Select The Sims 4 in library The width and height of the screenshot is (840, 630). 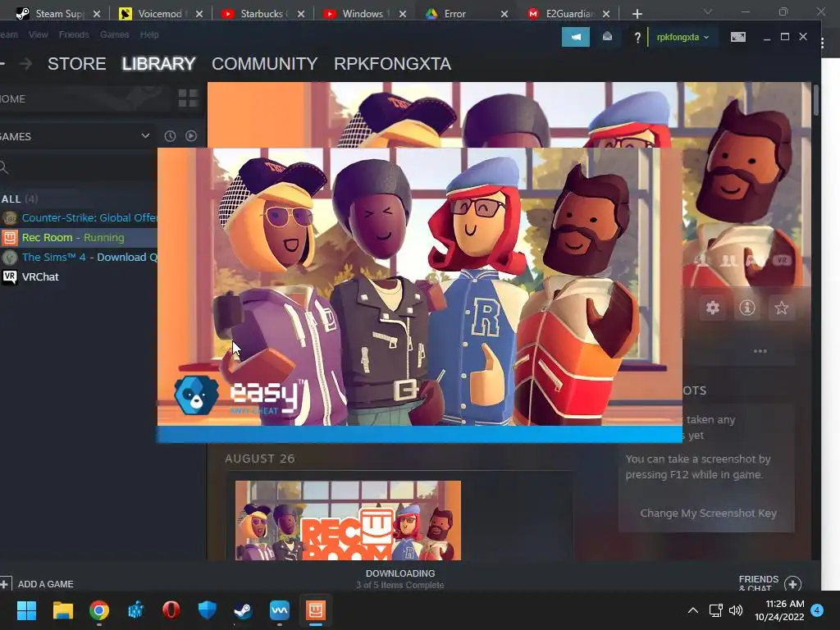coord(79,257)
